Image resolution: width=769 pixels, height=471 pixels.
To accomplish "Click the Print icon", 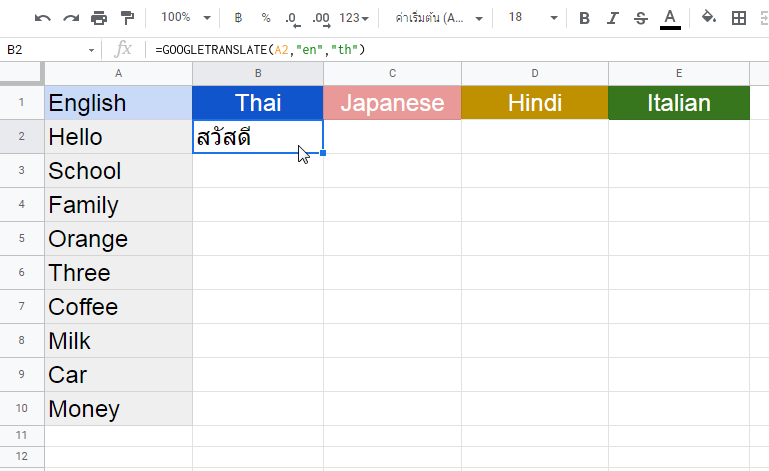I will coord(99,19).
